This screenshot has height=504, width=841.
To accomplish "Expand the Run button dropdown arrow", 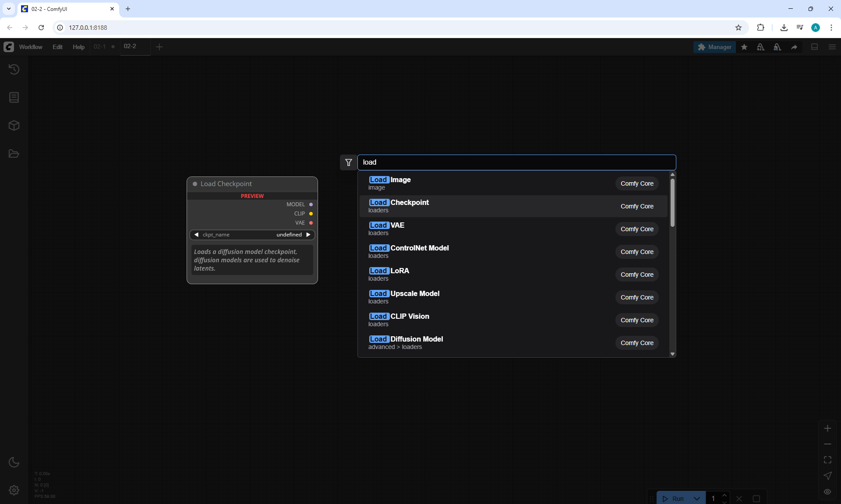I will (x=696, y=498).
